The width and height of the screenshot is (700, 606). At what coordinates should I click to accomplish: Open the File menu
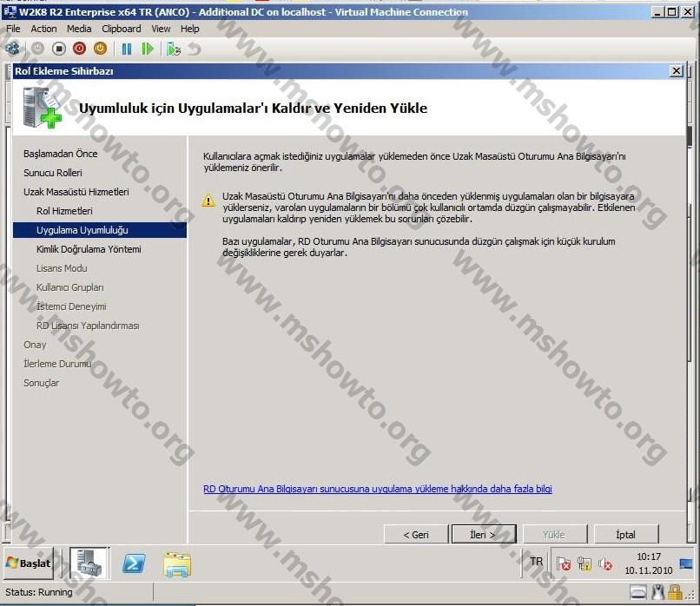click(13, 29)
